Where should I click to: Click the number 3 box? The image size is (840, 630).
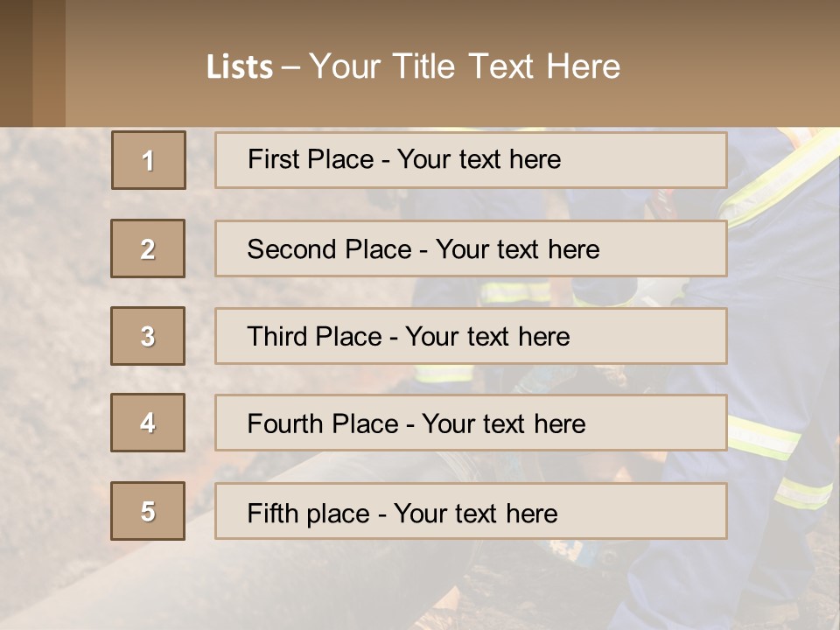[148, 336]
